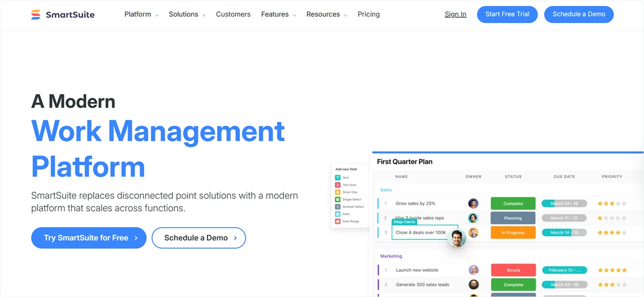Click the March 14 - 15 due date bar
This screenshot has height=297, width=644.
click(564, 233)
